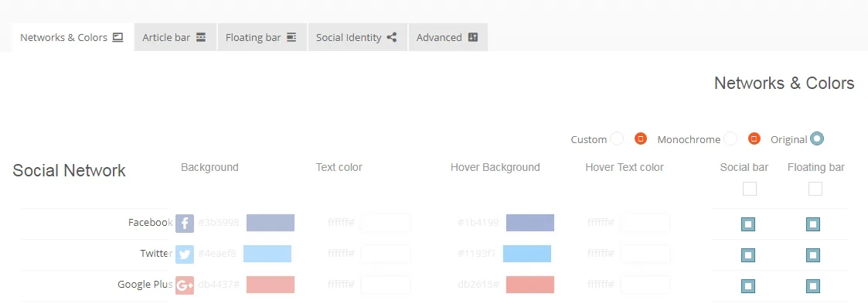The width and height of the screenshot is (868, 304).
Task: Tick the Floating bar header checkbox
Action: pyautogui.click(x=815, y=189)
